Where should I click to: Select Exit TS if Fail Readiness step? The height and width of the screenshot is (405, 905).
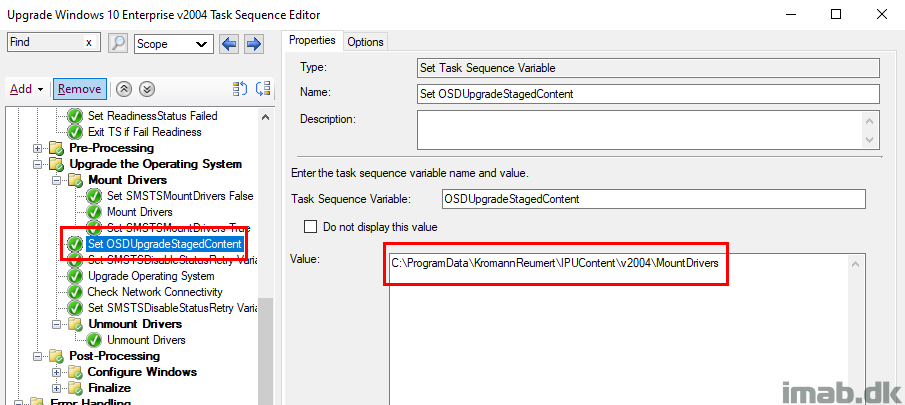[144, 132]
